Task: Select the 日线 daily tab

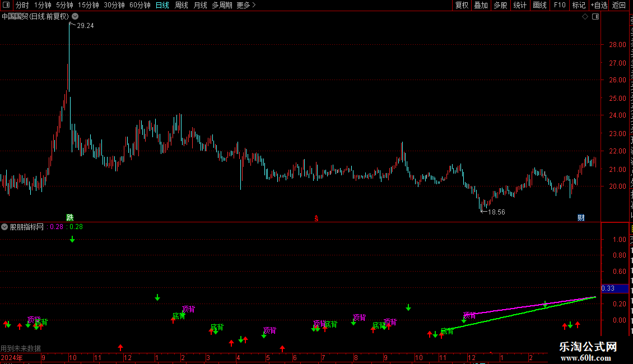Action: click(162, 5)
